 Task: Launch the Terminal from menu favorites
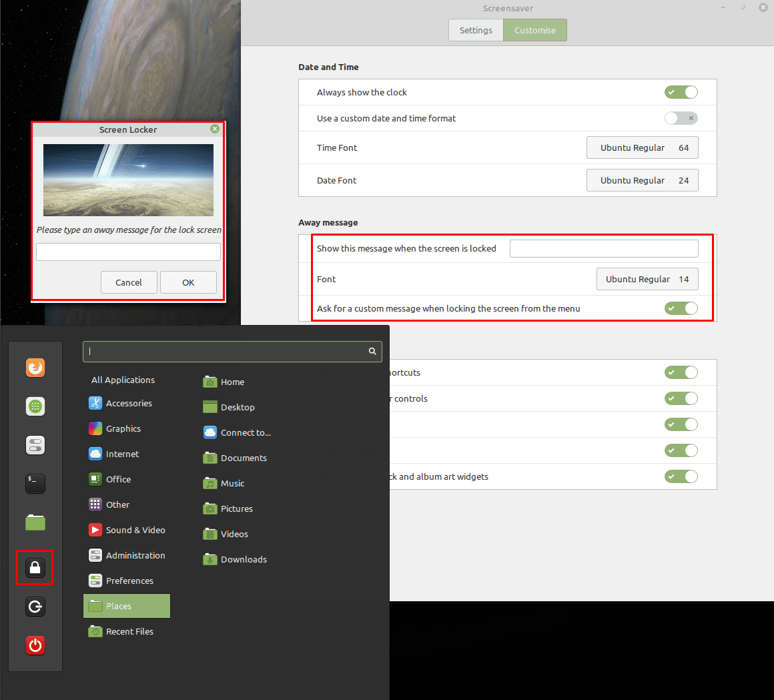tap(35, 484)
